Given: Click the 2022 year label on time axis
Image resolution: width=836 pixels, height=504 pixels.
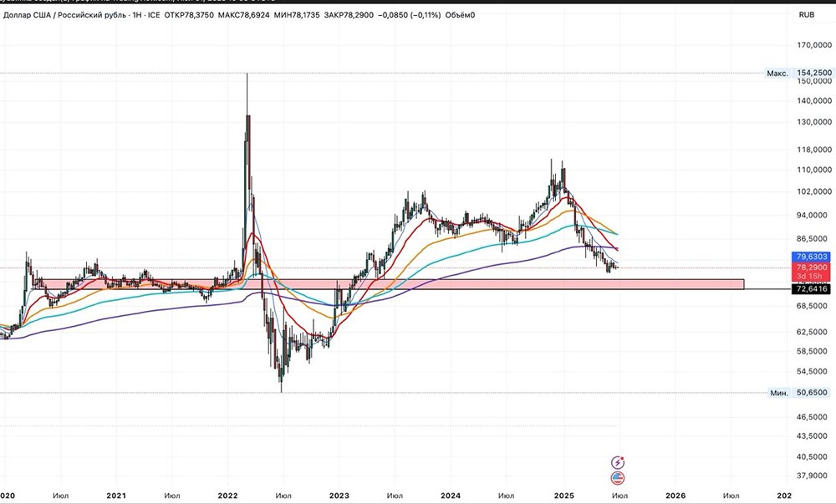Looking at the screenshot, I should point(227,496).
